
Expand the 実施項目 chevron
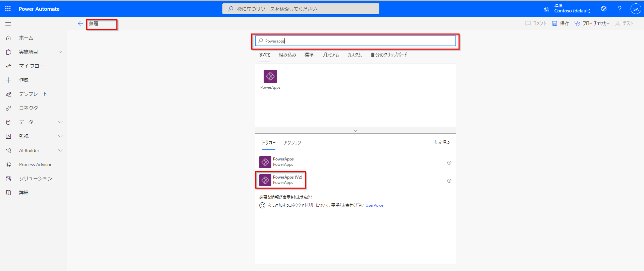pos(60,52)
